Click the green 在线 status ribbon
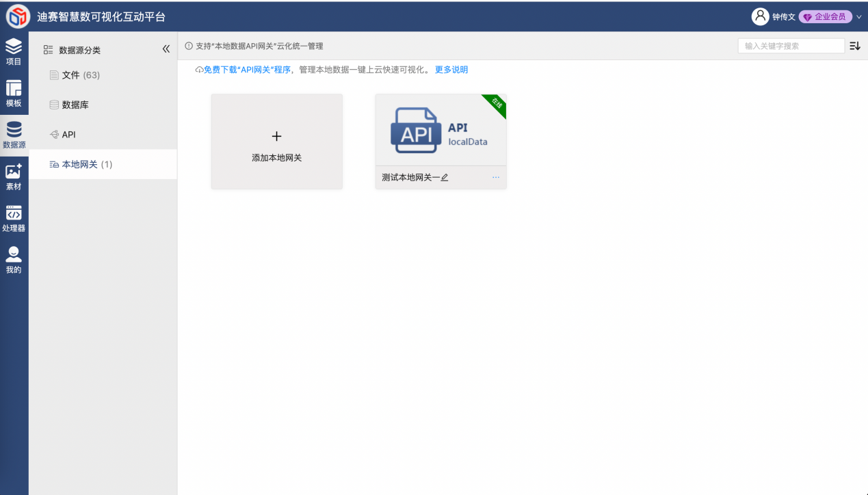Screen dimensions: 868x495 coord(497,104)
